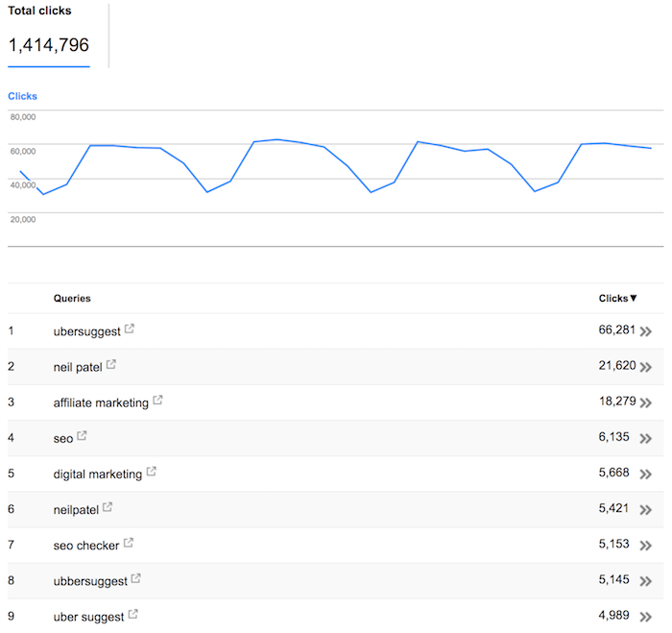Expand neil patel row double chevron
The height and width of the screenshot is (633, 672).
tap(646, 367)
